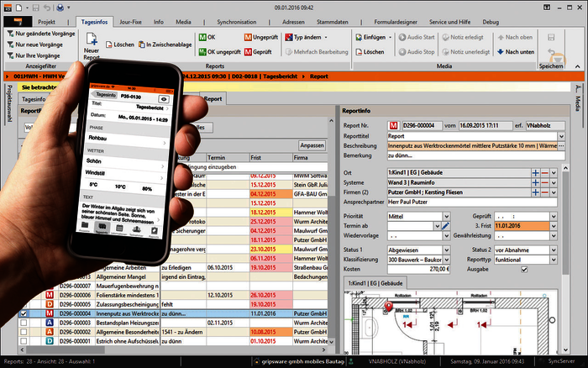Click the orange 3. Frist date field

522,226
